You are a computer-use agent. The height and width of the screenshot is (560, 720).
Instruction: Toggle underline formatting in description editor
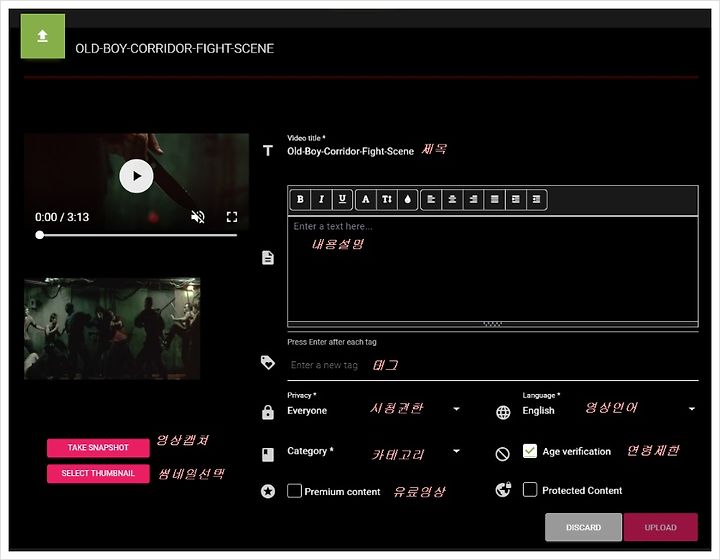tap(342, 199)
